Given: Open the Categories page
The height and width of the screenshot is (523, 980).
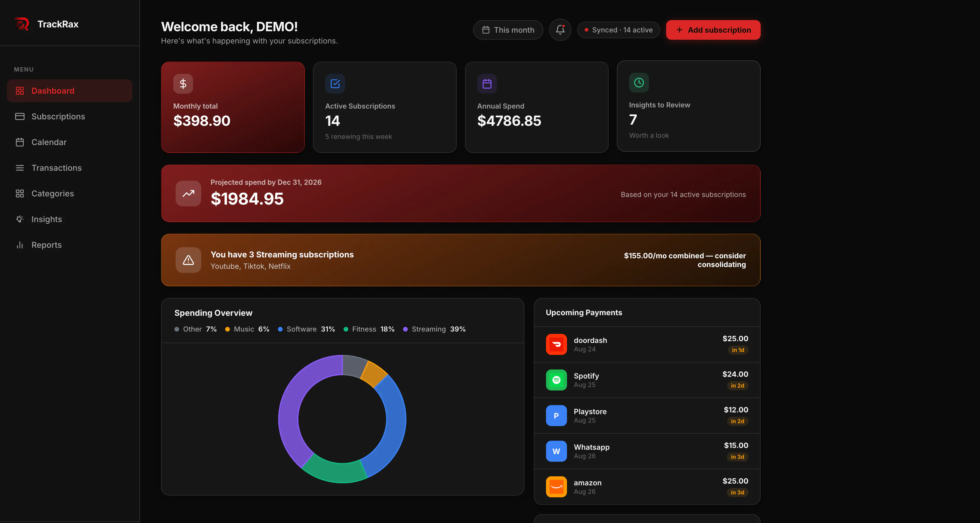Looking at the screenshot, I should tap(70, 193).
